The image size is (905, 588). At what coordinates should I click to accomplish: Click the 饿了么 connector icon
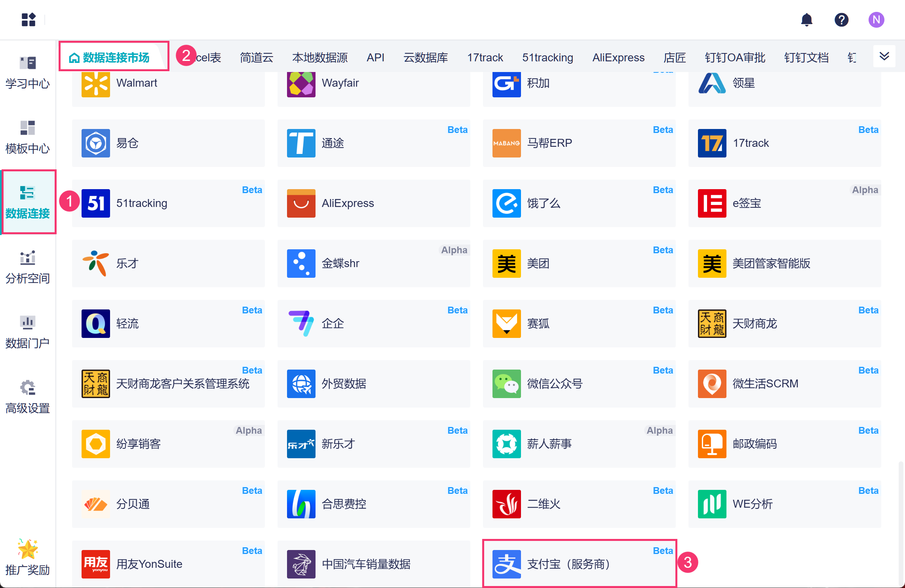coord(507,203)
